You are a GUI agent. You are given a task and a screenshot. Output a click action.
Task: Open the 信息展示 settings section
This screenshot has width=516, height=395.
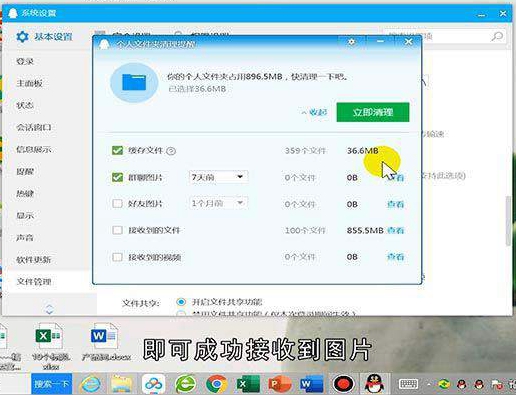[34, 149]
